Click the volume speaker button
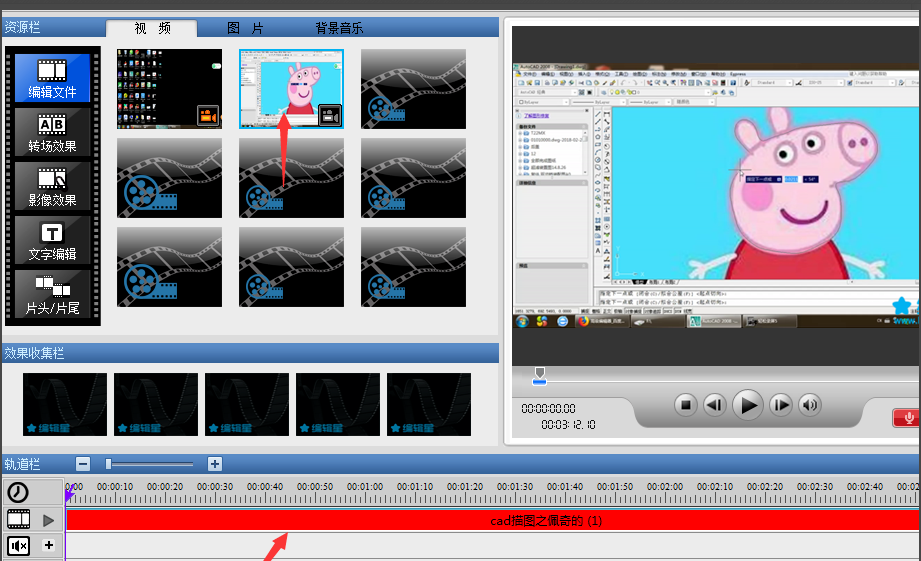The height and width of the screenshot is (561, 921). 810,405
